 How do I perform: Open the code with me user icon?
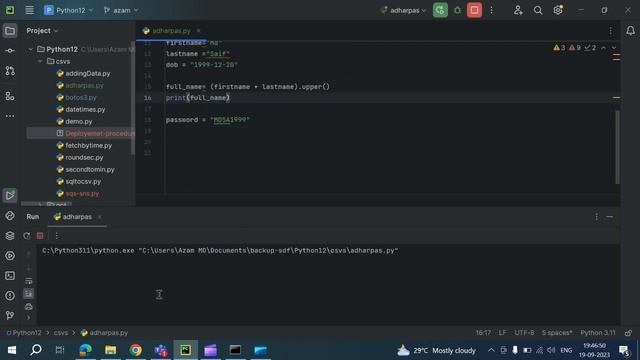(x=518, y=10)
